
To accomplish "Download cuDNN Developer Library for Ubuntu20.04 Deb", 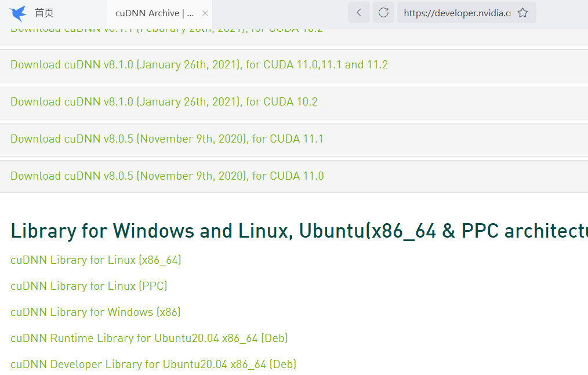I will point(153,364).
